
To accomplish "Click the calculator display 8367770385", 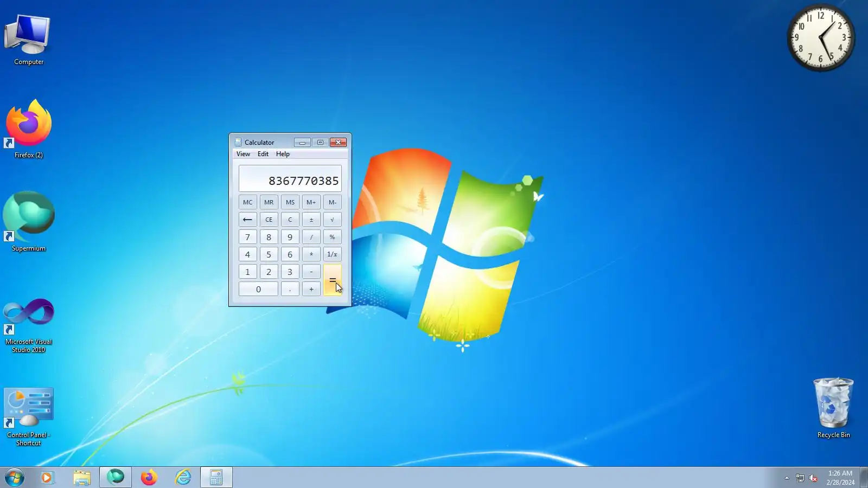I will [x=290, y=178].
